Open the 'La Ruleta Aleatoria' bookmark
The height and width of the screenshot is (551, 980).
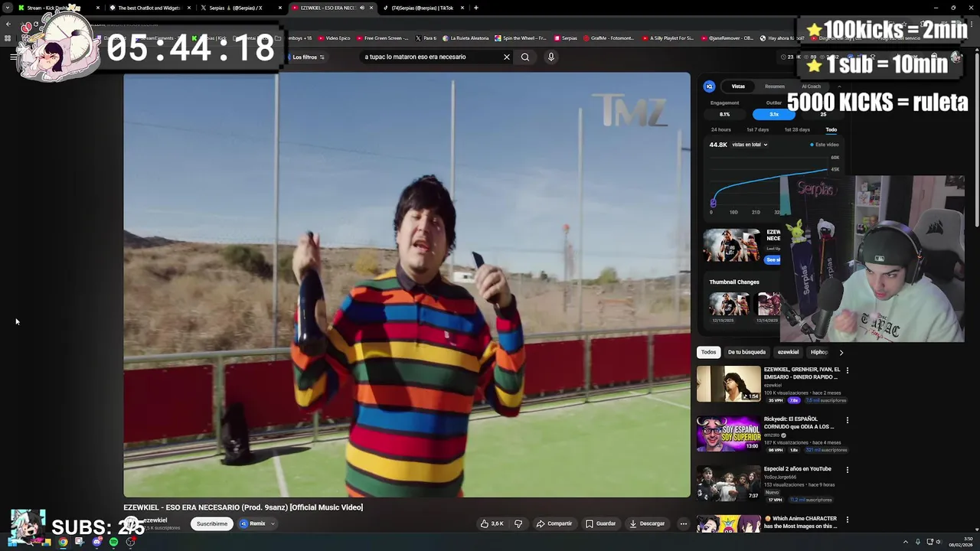point(466,37)
